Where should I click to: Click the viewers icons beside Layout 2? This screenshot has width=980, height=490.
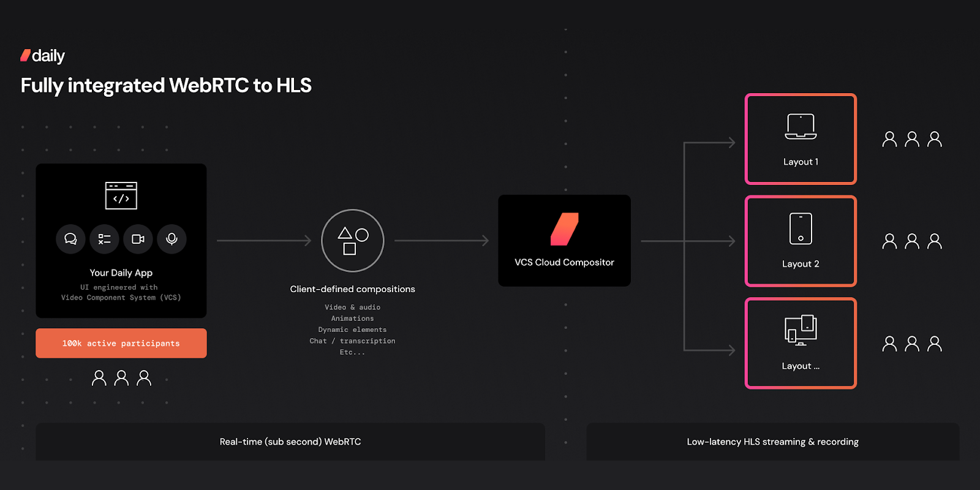pos(912,241)
